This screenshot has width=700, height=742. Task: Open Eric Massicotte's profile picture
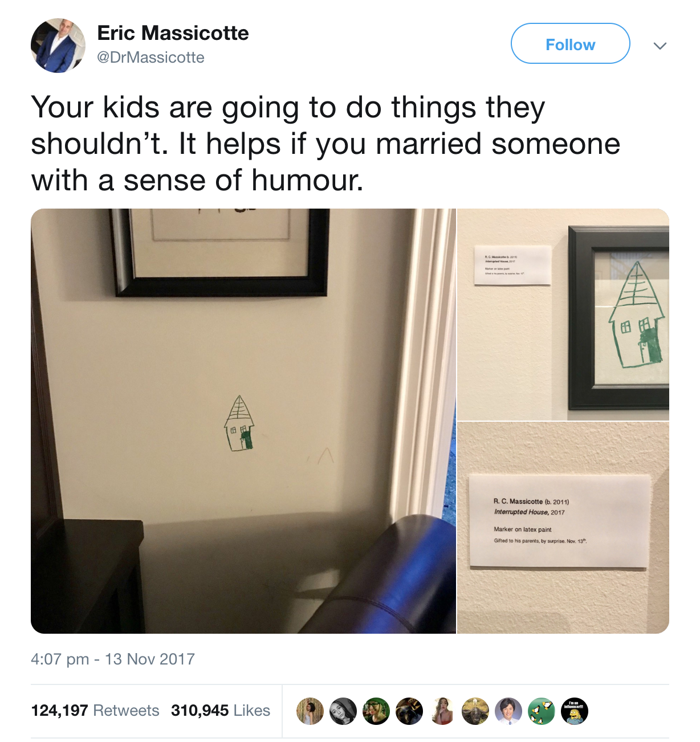(58, 46)
